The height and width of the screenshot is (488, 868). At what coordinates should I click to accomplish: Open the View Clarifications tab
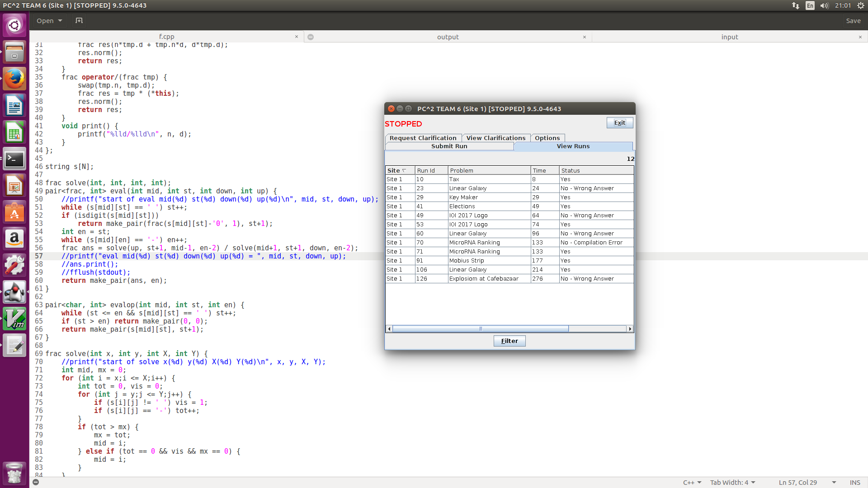495,138
